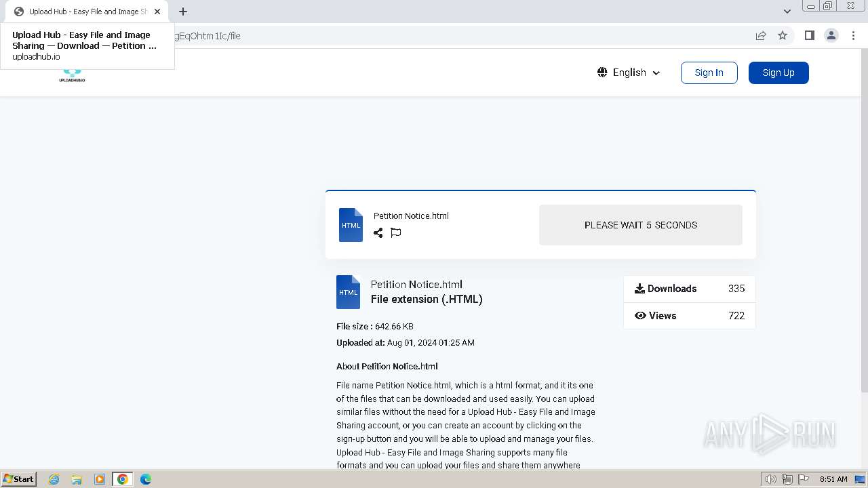
Task: Open Internet Explorer from taskbar
Action: point(54,479)
